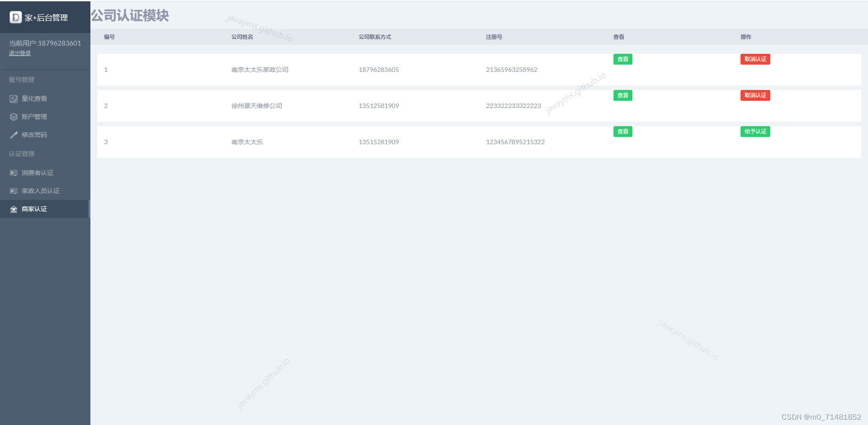The width and height of the screenshot is (868, 425).
Task: View details for 徐州景天维修公司
Action: pos(623,95)
